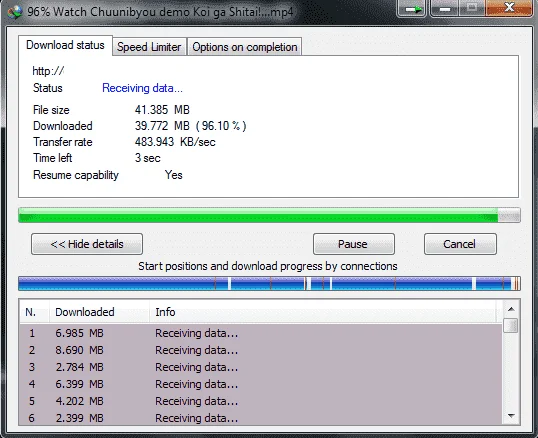Click the Info column header
The width and height of the screenshot is (538, 438).
coord(323,312)
